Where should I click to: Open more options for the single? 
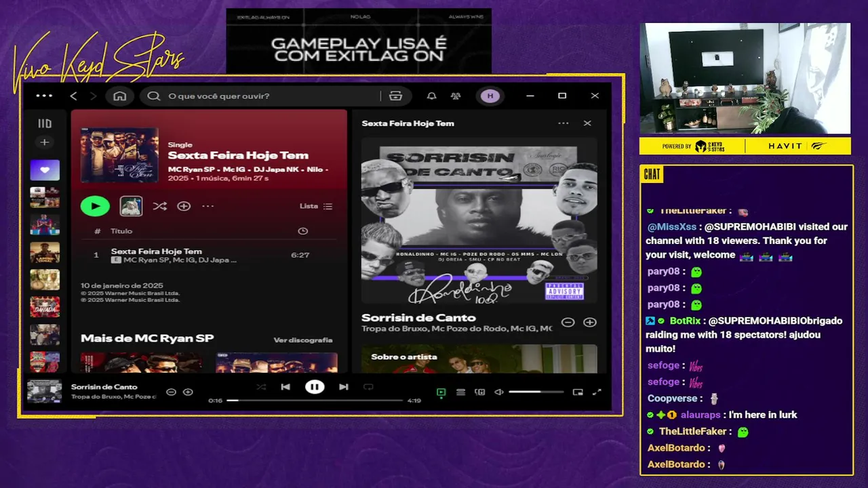pyautogui.click(x=208, y=206)
